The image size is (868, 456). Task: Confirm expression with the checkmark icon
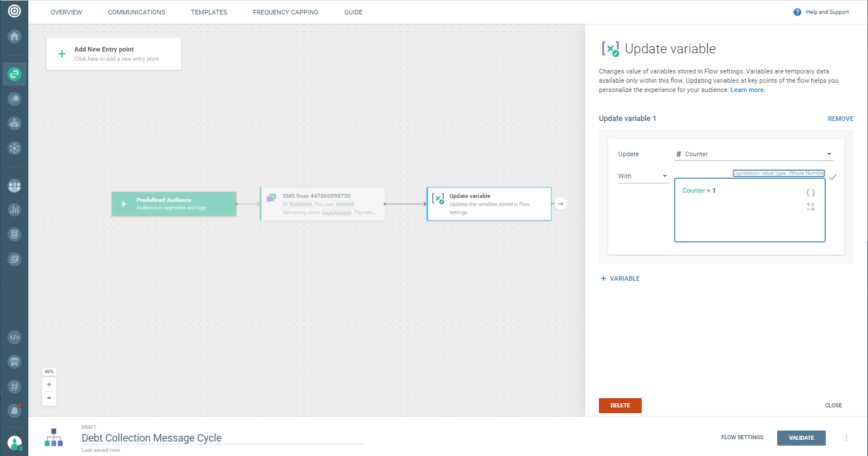click(x=833, y=177)
